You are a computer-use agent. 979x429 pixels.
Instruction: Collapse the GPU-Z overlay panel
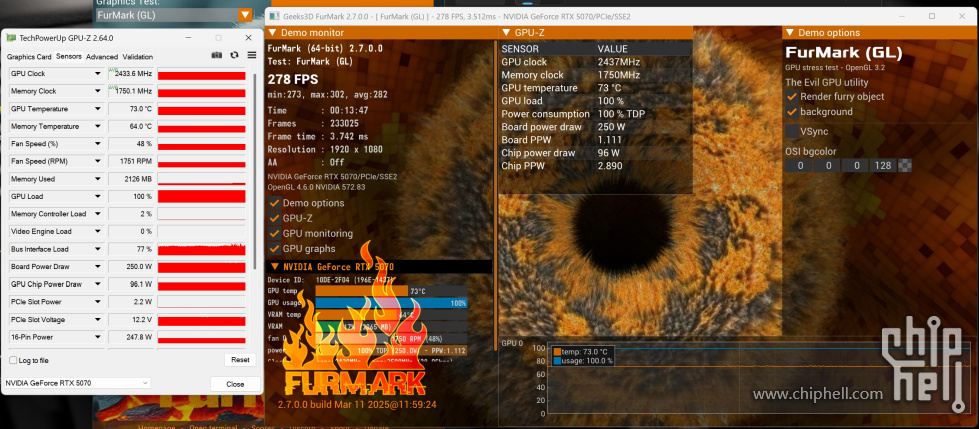pos(506,33)
